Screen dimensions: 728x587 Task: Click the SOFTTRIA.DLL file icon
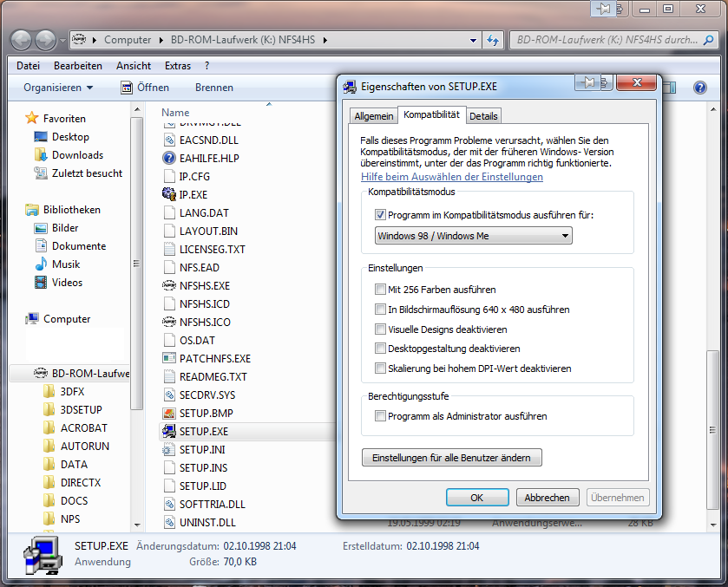pyautogui.click(x=169, y=504)
